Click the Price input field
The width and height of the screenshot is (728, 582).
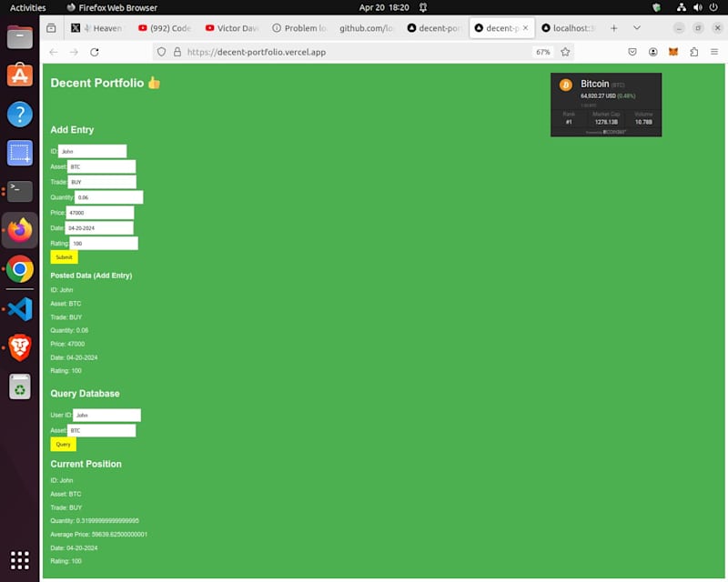click(x=100, y=213)
